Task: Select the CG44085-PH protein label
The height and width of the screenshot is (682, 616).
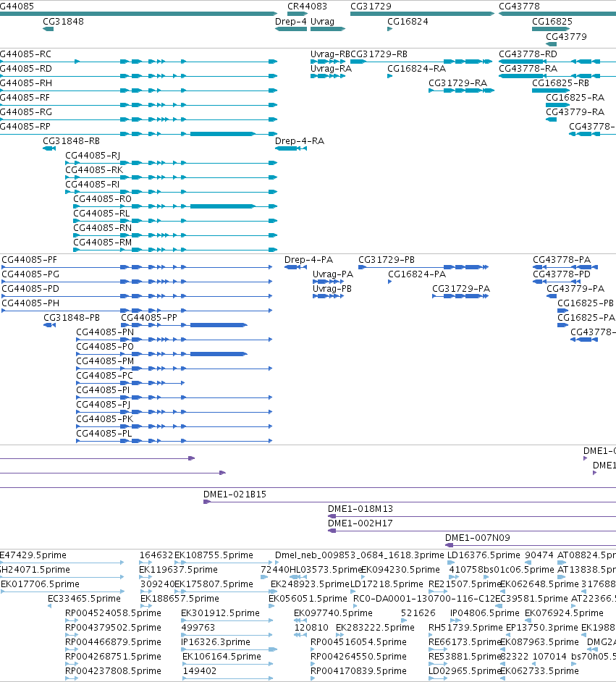Action: pyautogui.click(x=30, y=303)
